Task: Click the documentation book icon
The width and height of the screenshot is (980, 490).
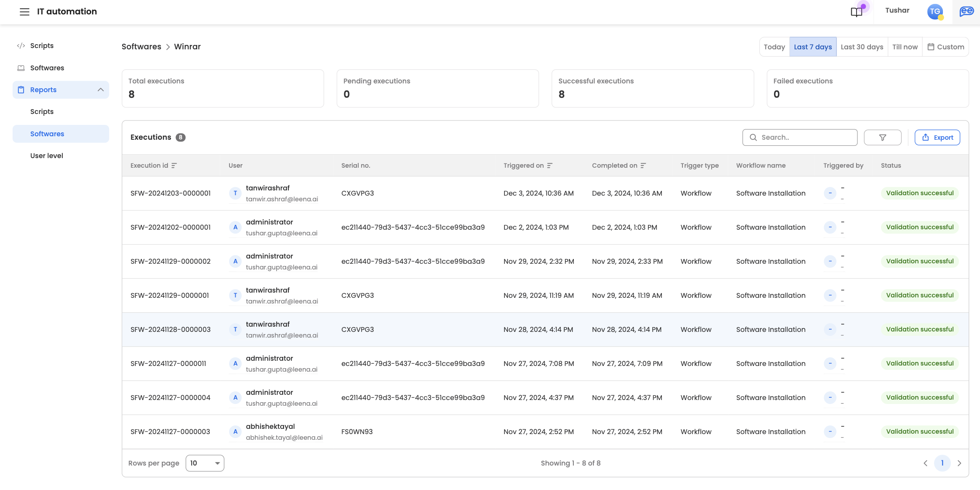Action: click(x=856, y=12)
